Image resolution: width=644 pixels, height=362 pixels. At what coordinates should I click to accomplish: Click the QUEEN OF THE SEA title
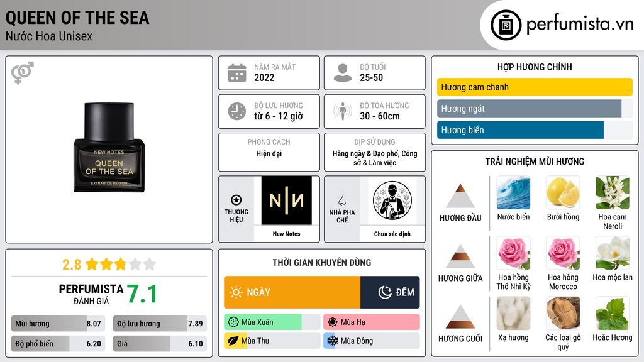77,18
